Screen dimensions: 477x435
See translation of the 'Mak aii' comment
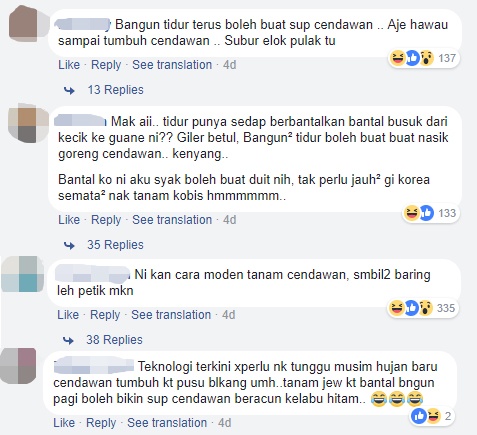click(x=172, y=220)
